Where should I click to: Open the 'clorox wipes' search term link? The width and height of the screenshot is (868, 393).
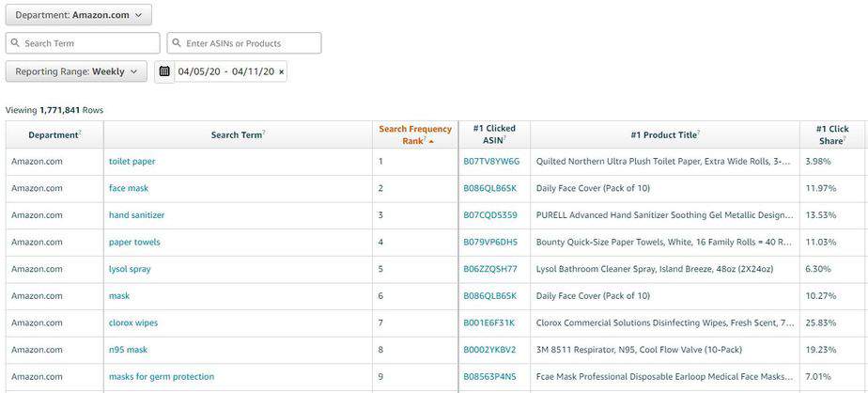point(133,322)
